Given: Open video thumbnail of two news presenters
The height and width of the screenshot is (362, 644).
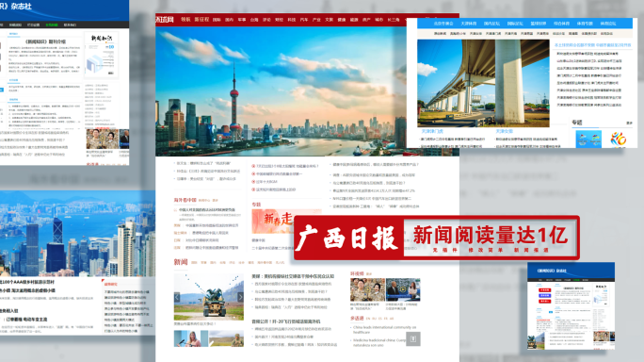Looking at the screenshot, I should (x=403, y=289).
